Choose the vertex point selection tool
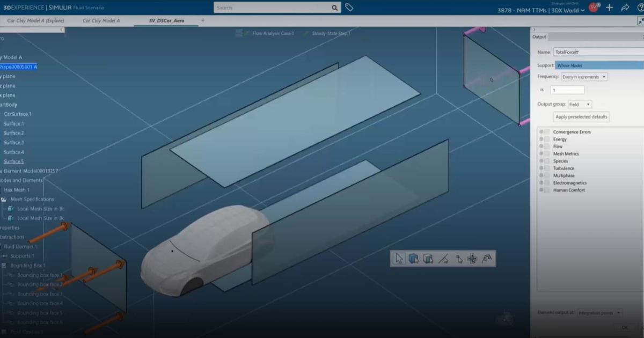 458,259
